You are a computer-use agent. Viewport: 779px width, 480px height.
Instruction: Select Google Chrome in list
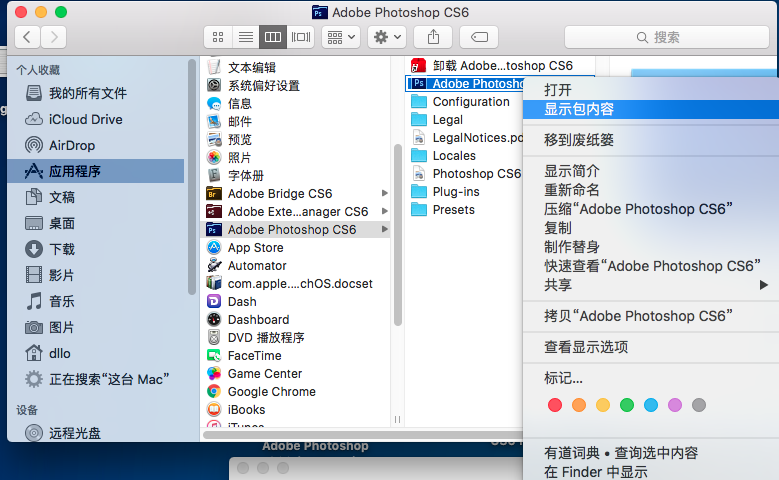pos(295,392)
